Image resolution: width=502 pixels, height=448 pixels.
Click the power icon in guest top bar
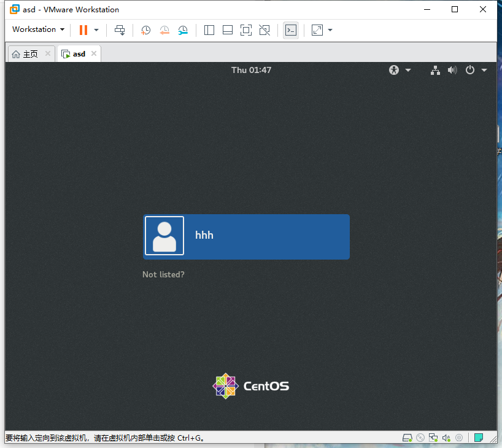469,70
